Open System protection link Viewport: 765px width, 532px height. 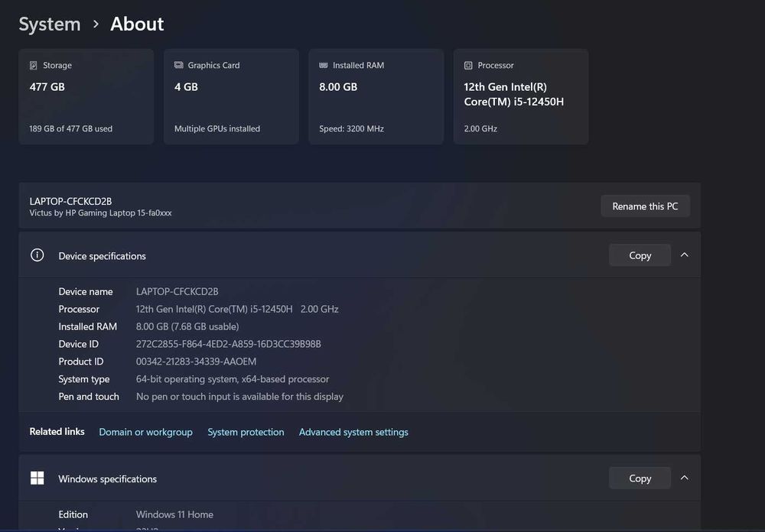[246, 432]
